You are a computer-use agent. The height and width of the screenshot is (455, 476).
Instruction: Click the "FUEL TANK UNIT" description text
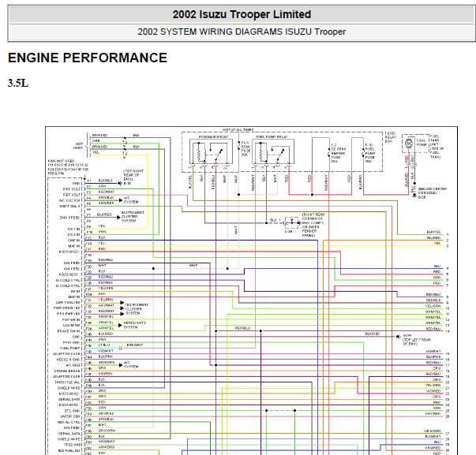click(x=437, y=147)
